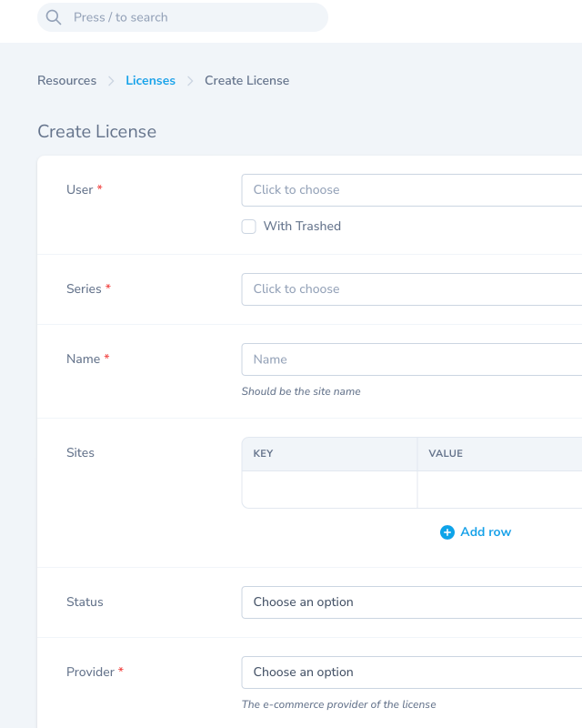Click the empty Sites value cell
The width and height of the screenshot is (582, 728).
(499, 490)
